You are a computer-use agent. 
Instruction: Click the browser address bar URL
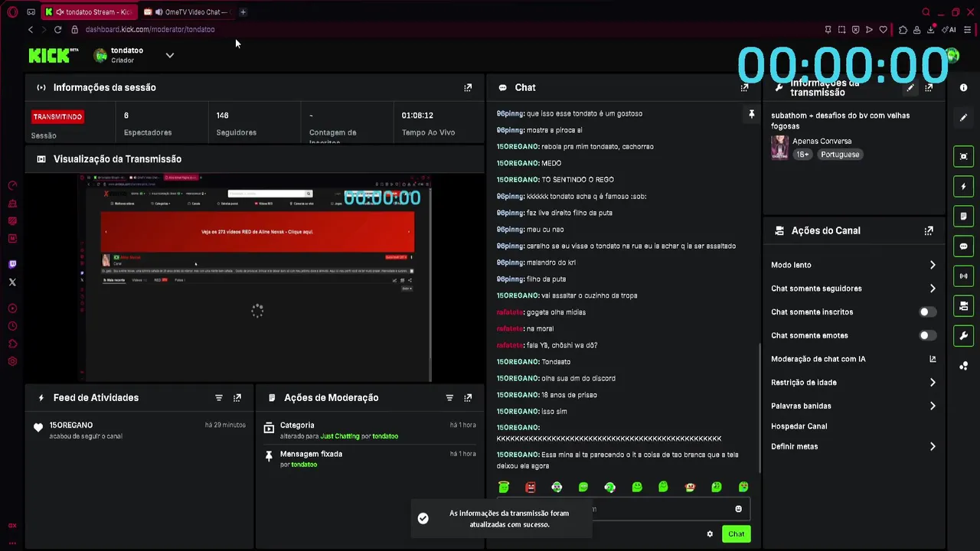pos(150,30)
